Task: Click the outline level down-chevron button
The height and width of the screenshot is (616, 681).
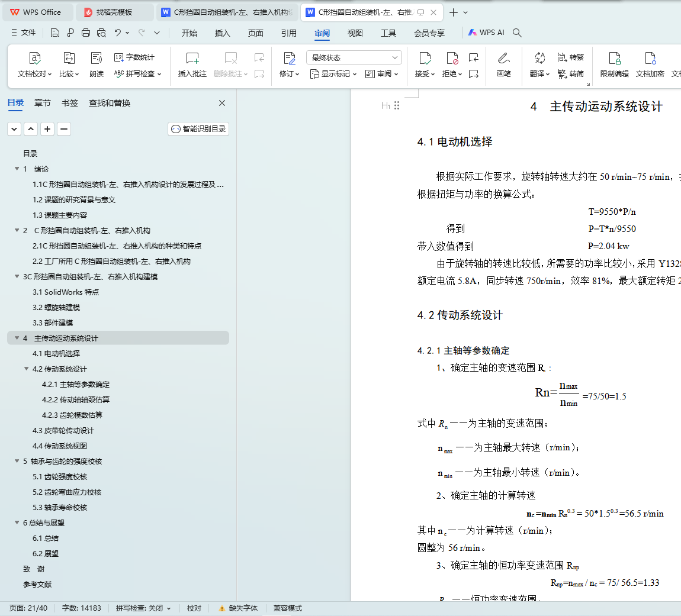Action: point(14,129)
